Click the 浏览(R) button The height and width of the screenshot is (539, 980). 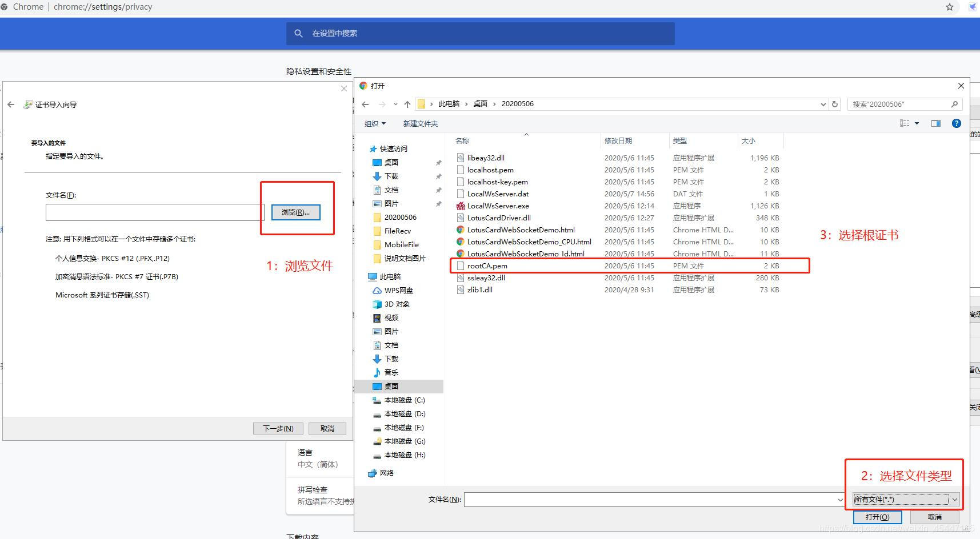295,212
